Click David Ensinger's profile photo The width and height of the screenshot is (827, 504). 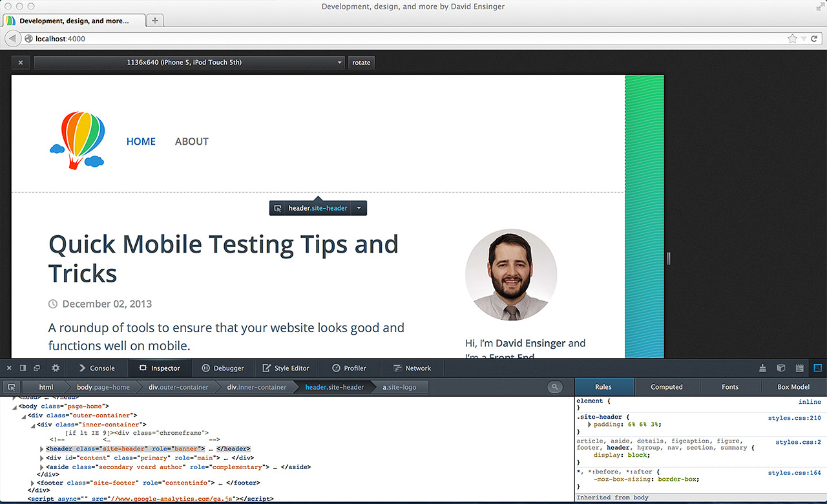point(511,275)
